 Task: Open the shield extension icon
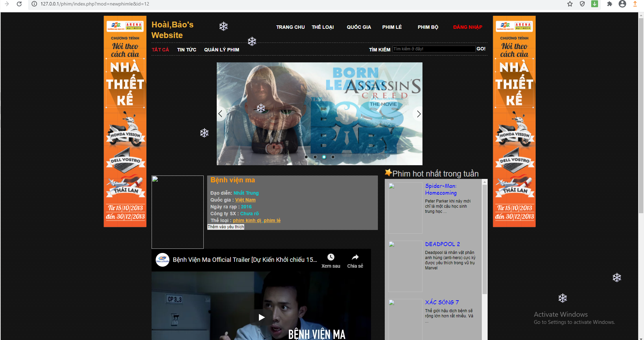coord(582,4)
